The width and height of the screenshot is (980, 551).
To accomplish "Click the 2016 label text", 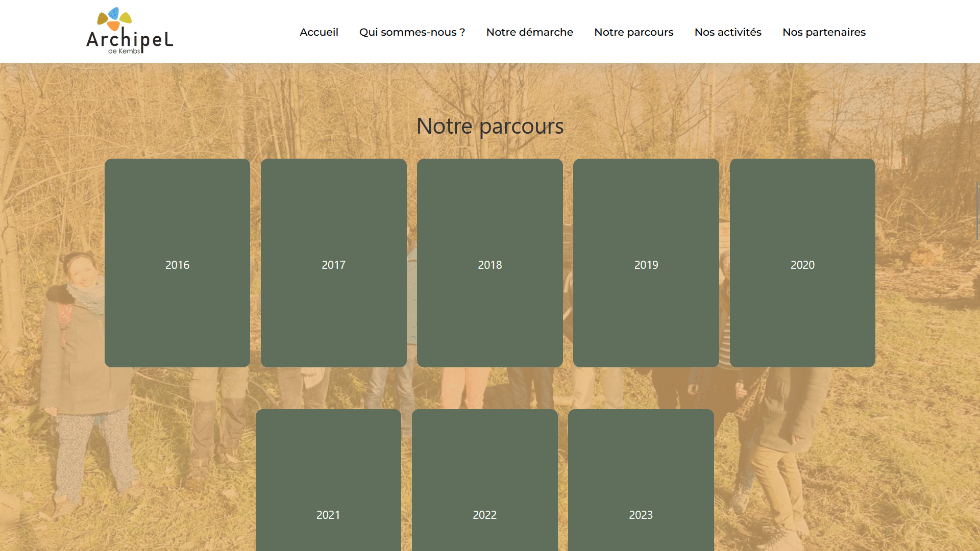I will (x=177, y=265).
